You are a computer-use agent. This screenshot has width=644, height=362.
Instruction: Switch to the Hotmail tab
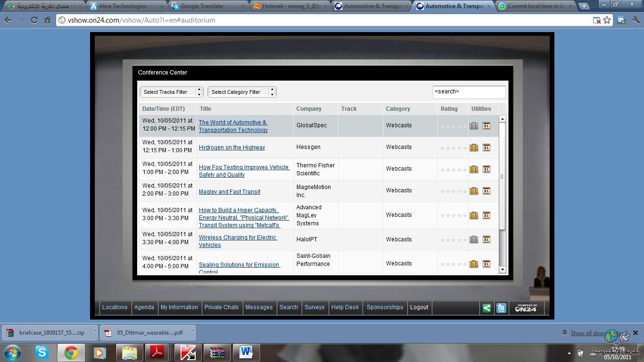[290, 6]
